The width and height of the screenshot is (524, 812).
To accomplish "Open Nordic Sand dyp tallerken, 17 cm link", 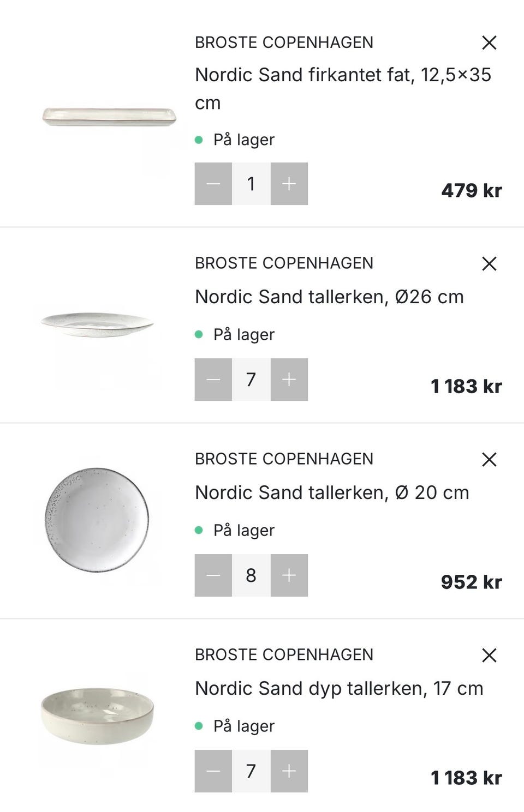I will click(339, 689).
